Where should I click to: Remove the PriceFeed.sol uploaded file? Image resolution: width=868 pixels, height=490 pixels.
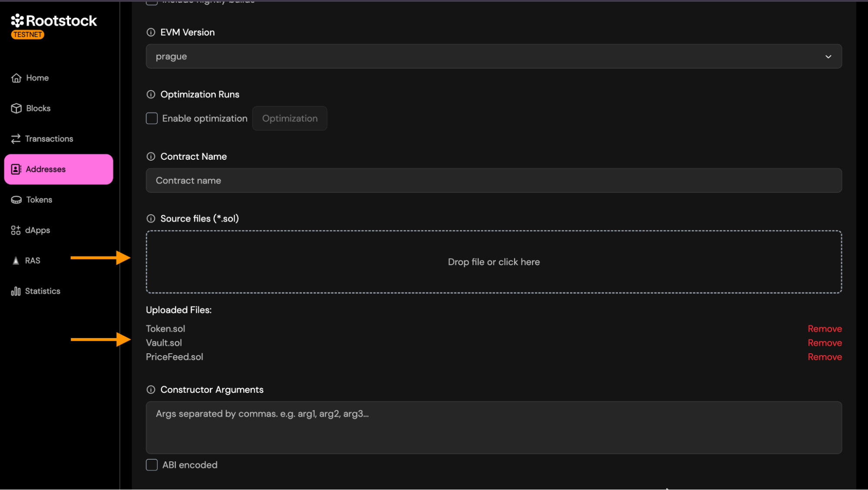[x=824, y=357]
